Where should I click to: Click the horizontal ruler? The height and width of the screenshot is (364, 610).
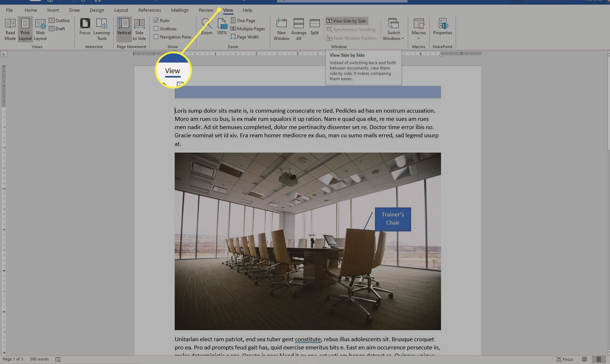tap(308, 54)
